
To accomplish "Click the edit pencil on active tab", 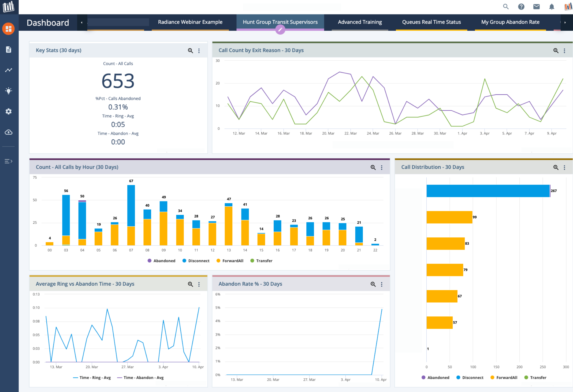I will 280,30.
